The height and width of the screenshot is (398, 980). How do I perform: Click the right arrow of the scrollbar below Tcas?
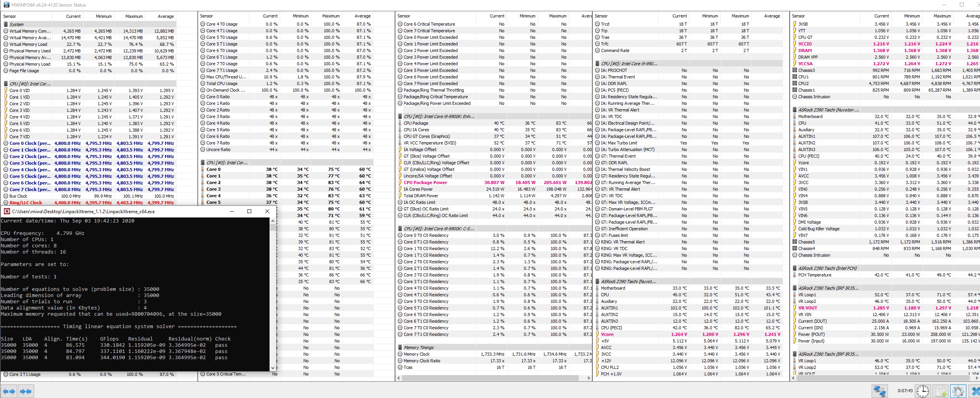[x=588, y=378]
